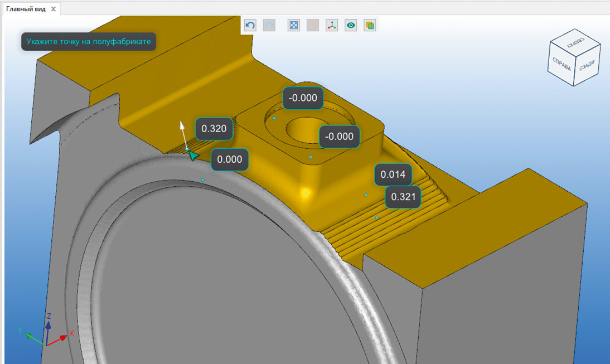Click the XYZ axes orientation icon
The height and width of the screenshot is (364, 610).
[332, 25]
